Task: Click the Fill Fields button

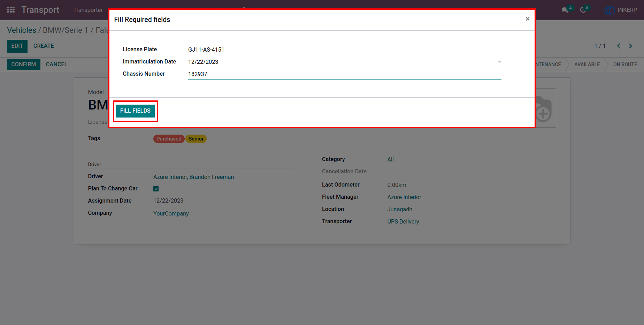Action: [x=135, y=111]
